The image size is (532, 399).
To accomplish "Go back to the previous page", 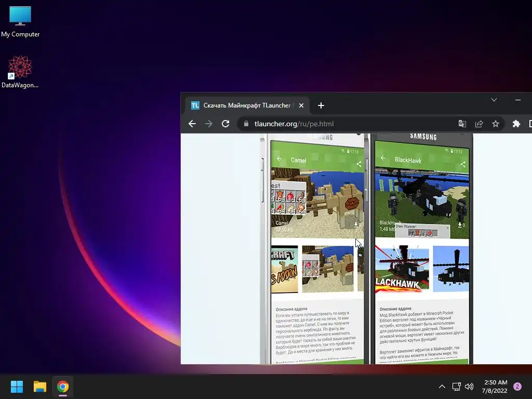I will 192,124.
